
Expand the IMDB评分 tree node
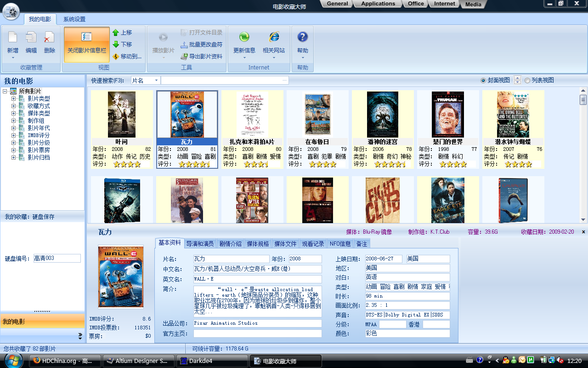pos(14,135)
